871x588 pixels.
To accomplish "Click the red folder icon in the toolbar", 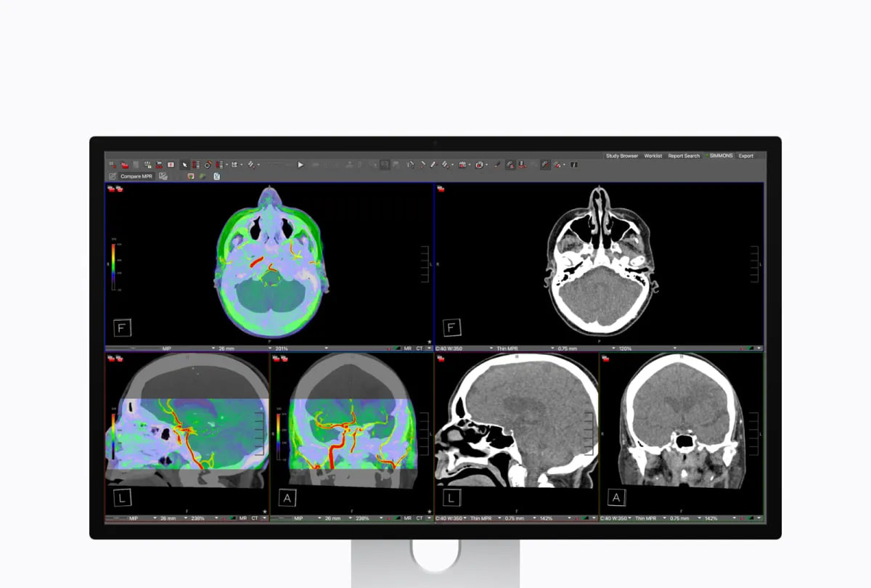I will coord(125,165).
